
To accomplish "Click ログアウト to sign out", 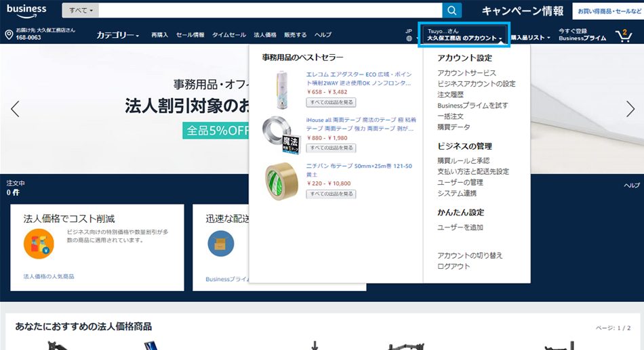I will (x=454, y=266).
